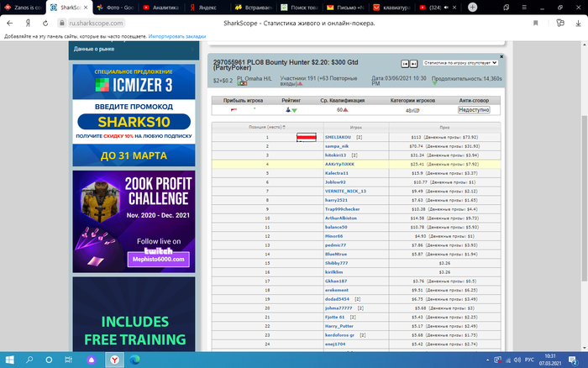Open Yandex home via Я button
The height and width of the screenshot is (368, 588).
point(28,24)
